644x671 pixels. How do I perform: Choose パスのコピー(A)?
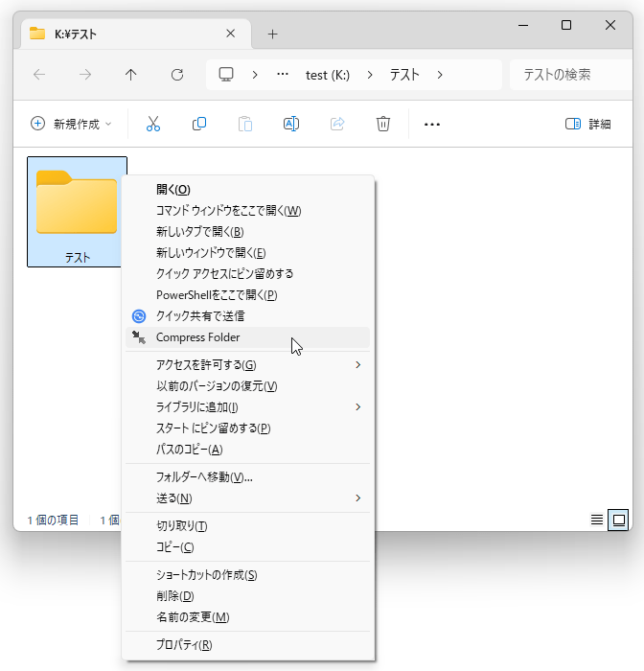click(x=247, y=450)
